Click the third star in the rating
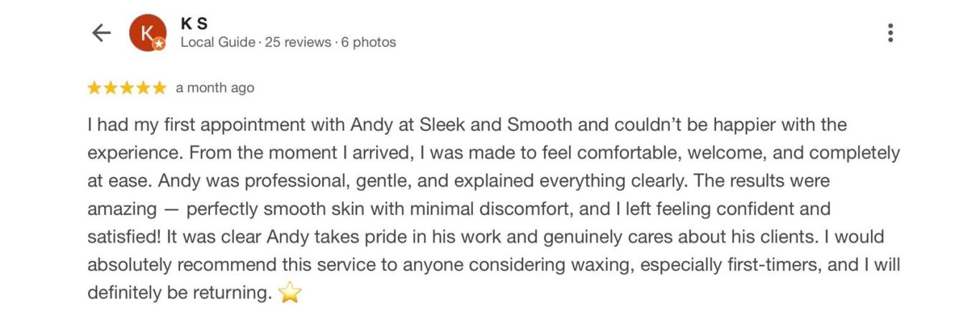 tap(126, 88)
